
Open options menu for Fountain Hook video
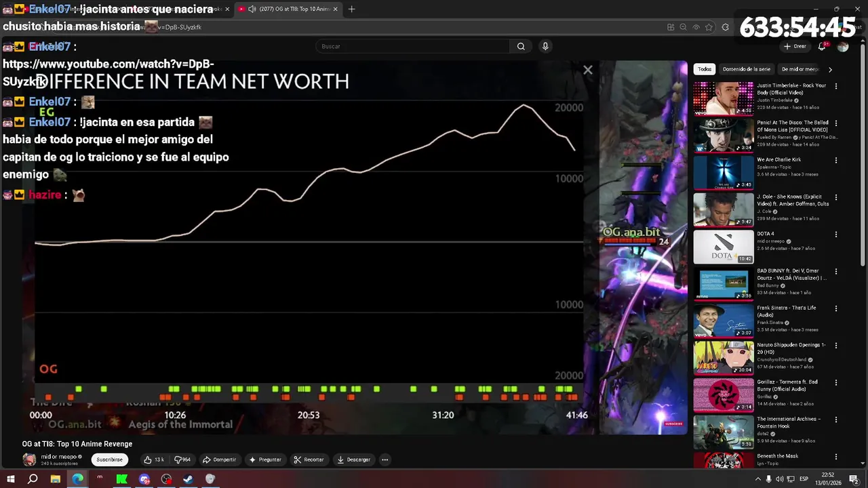[836, 420]
